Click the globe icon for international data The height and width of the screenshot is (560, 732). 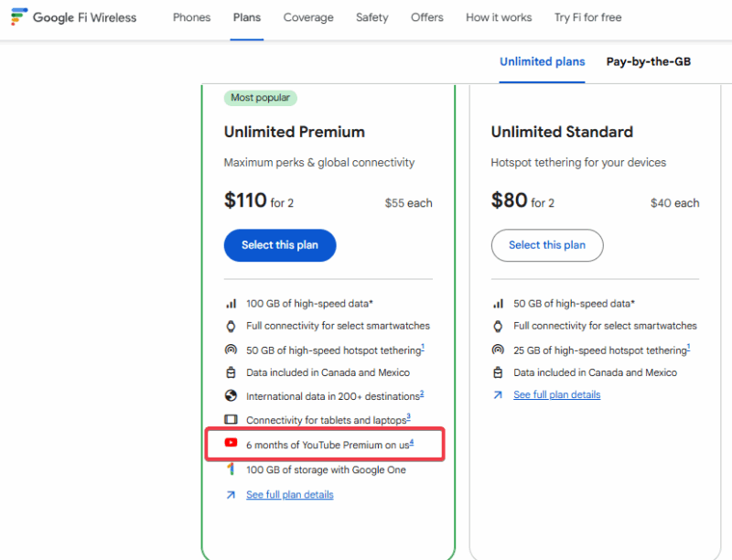231,396
